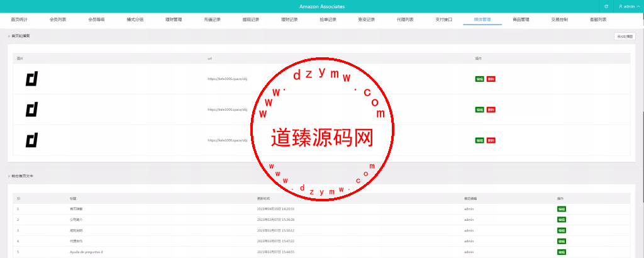The height and width of the screenshot is (258, 644).
Task: Open the 理财记录 tab
Action: point(289,20)
